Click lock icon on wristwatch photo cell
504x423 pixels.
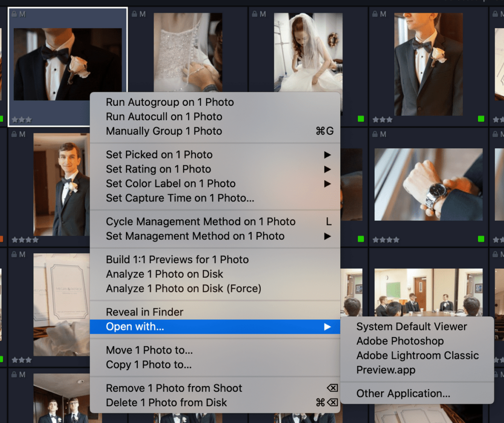tap(375, 134)
